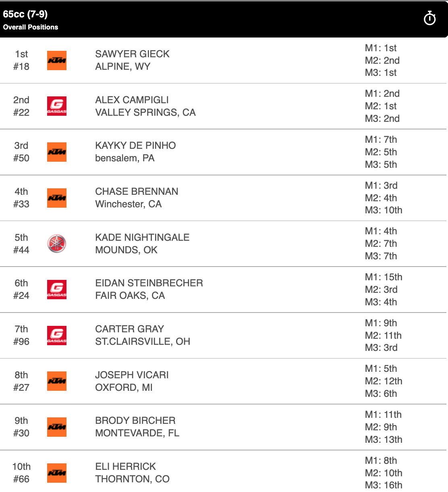Click Brody Bircher's KTM logo

point(57,427)
